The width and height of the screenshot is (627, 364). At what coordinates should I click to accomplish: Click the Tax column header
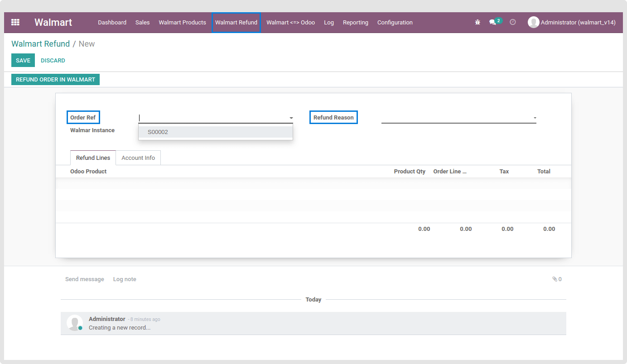coord(504,172)
